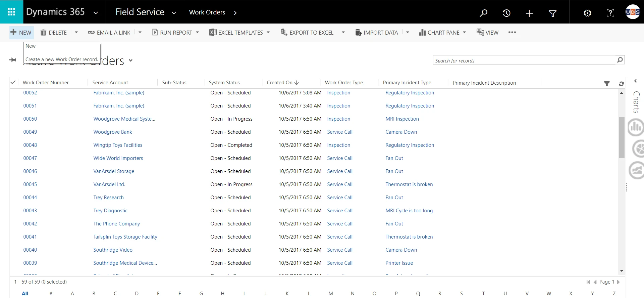Expand Work Orders breadcrumb chevron
Viewport: 644px width, 298px height.
point(235,13)
